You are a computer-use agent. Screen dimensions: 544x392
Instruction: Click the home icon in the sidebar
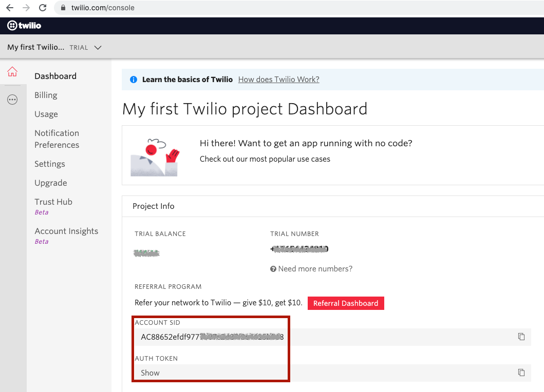(12, 71)
